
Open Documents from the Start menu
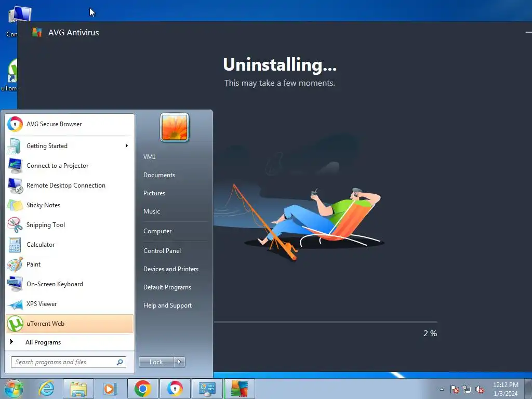159,175
